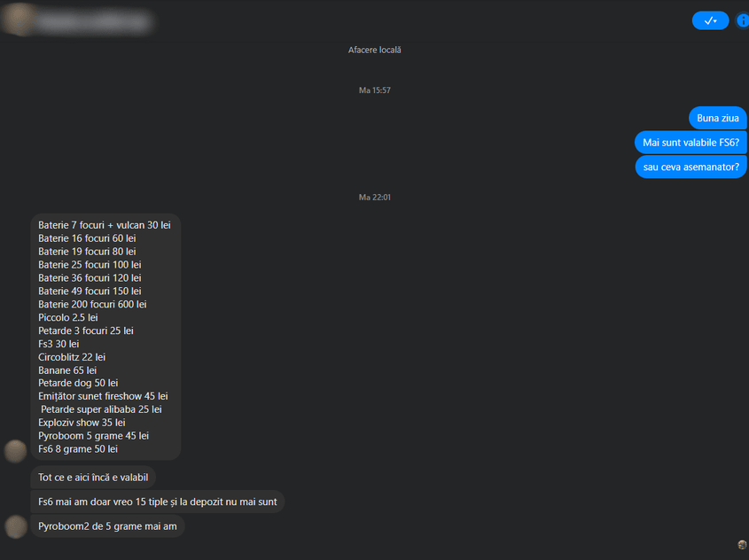Screen dimensions: 749x560
Task: Click the "Afacere locală" label
Action: [x=374, y=51]
